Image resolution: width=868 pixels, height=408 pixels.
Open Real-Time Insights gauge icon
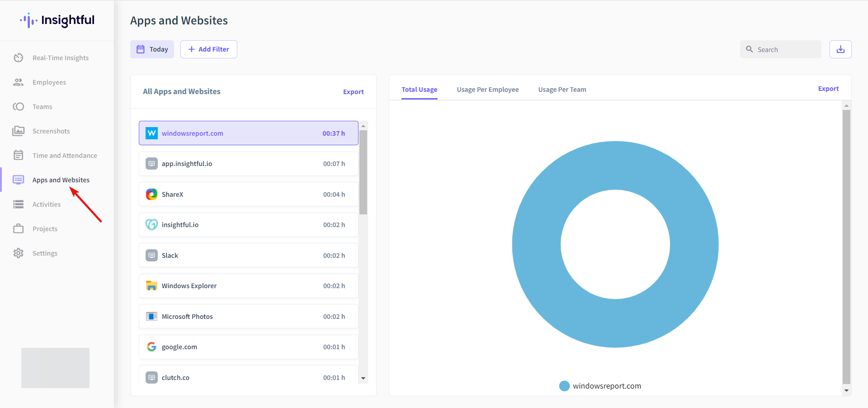(18, 58)
